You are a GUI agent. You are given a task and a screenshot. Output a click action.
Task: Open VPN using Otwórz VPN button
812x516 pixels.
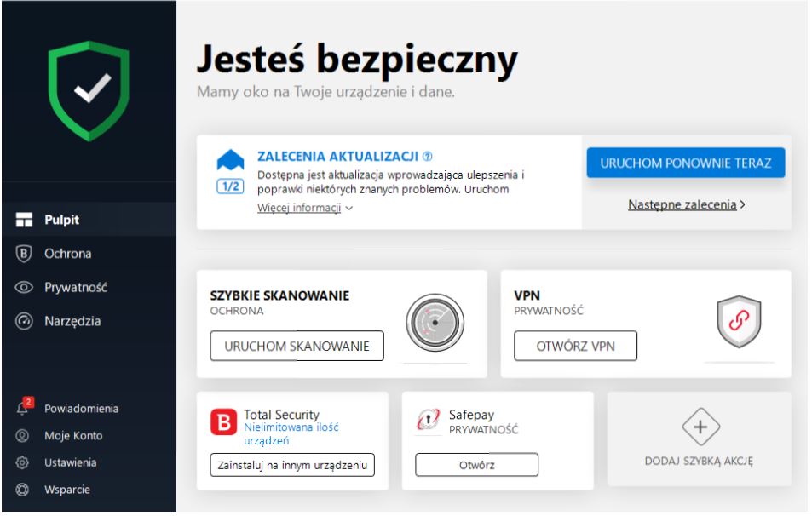pos(574,347)
